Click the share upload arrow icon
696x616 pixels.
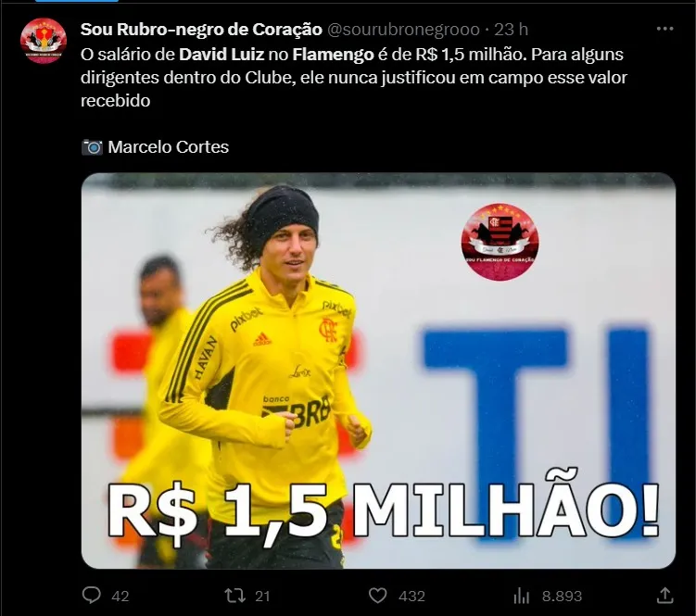[x=664, y=595]
